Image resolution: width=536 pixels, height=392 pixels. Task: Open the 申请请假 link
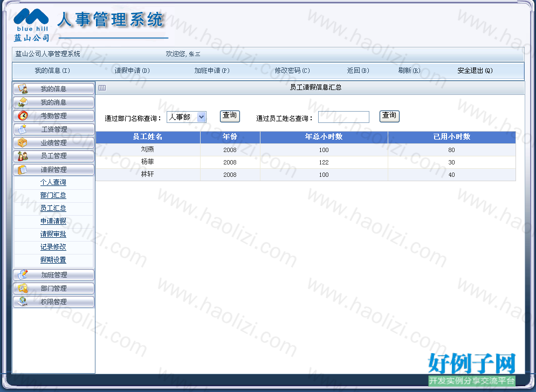click(x=53, y=221)
